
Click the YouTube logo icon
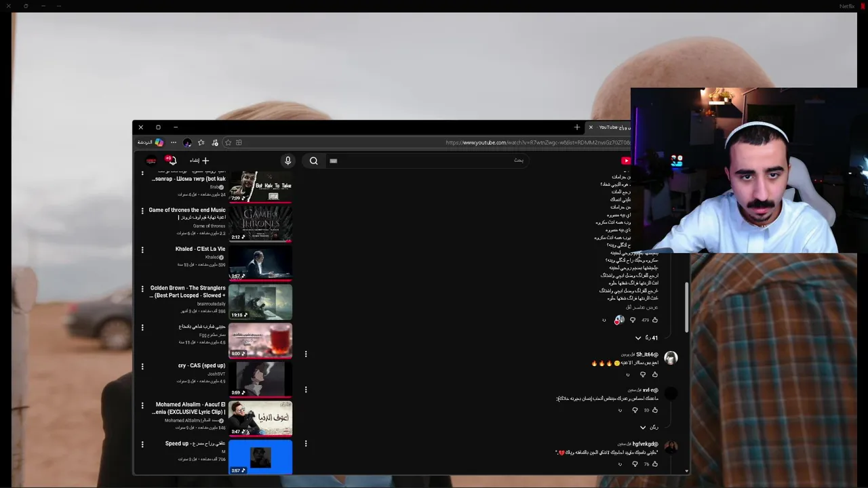coord(625,161)
